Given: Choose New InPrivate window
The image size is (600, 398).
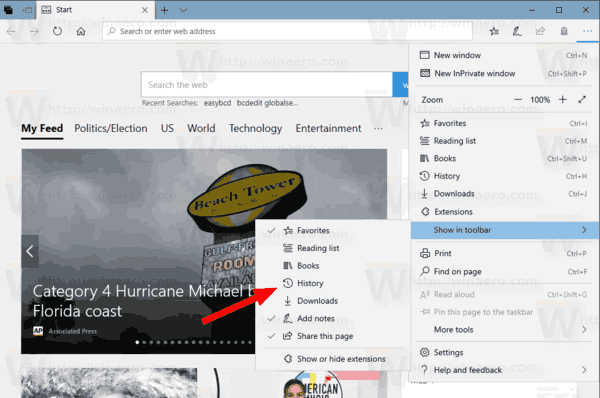Looking at the screenshot, I should [503, 73].
